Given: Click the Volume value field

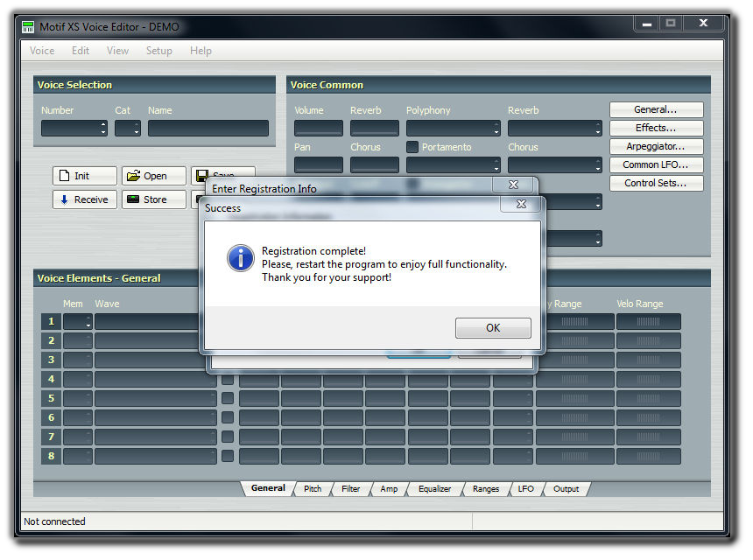Looking at the screenshot, I should click(x=319, y=128).
